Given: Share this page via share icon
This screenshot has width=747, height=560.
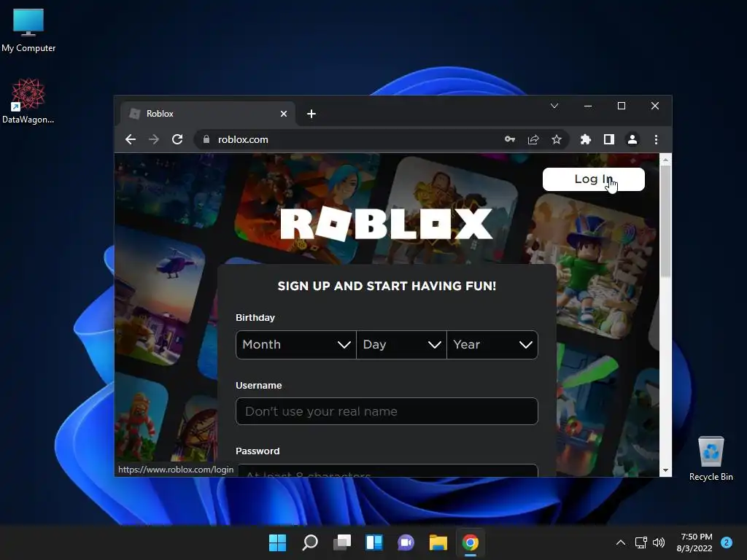Looking at the screenshot, I should [533, 139].
